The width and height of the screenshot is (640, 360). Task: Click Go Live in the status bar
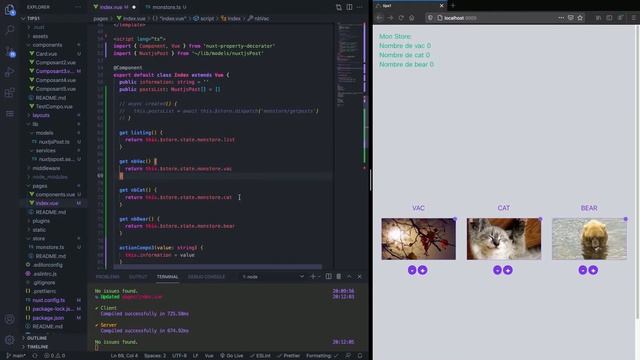pyautogui.click(x=231, y=356)
